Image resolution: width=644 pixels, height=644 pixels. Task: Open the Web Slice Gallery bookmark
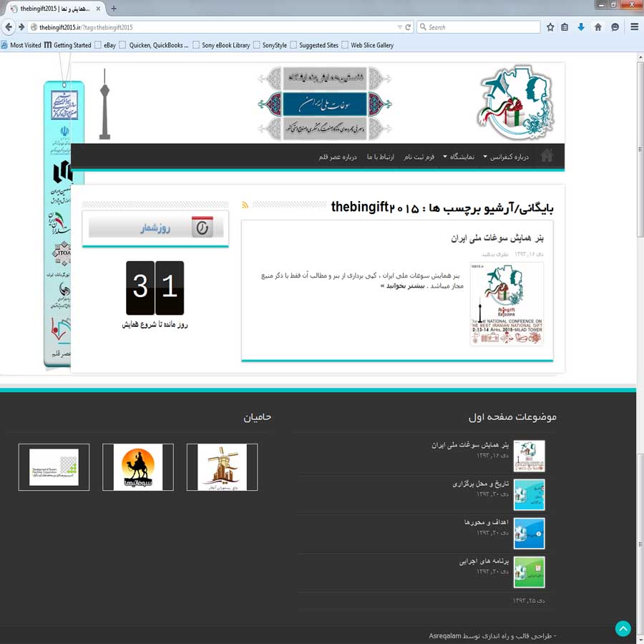click(x=368, y=45)
